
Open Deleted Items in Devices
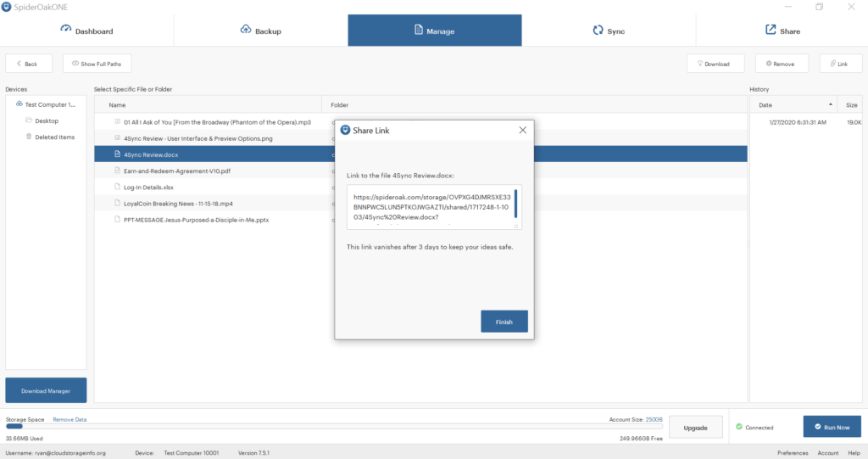[55, 137]
